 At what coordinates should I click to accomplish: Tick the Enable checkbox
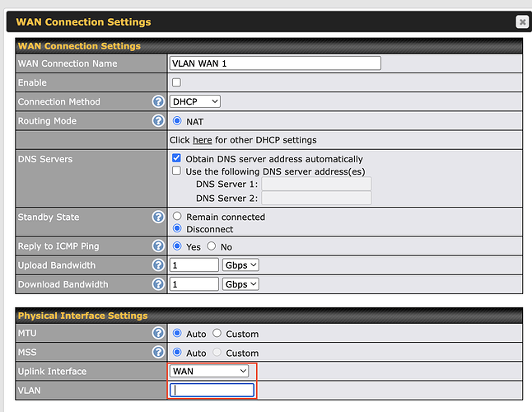[x=176, y=82]
